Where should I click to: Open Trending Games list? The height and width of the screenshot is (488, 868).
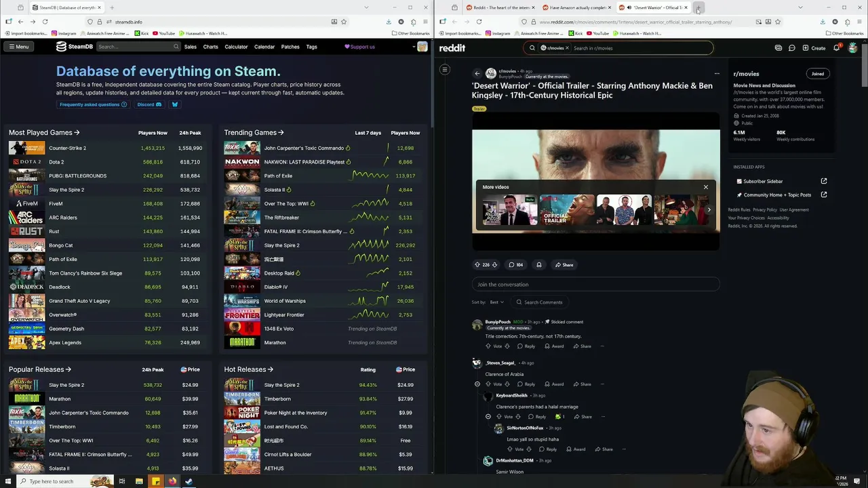[254, 133]
